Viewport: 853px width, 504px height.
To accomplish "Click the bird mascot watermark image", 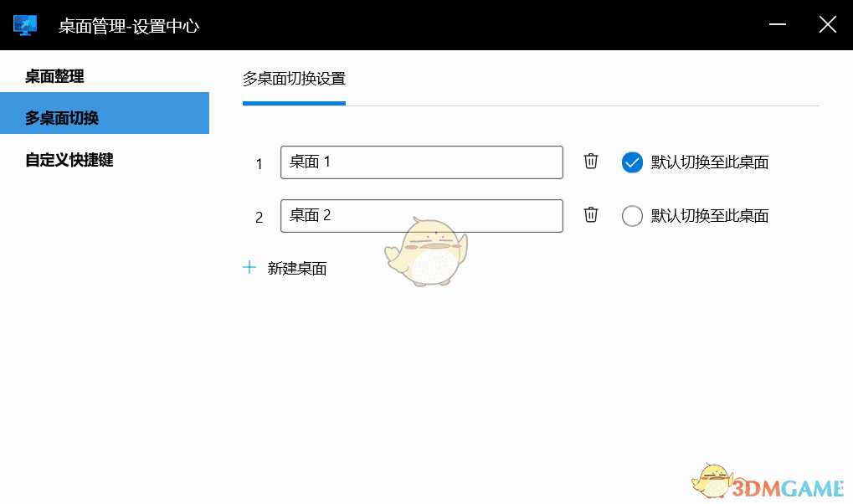I will (427, 251).
